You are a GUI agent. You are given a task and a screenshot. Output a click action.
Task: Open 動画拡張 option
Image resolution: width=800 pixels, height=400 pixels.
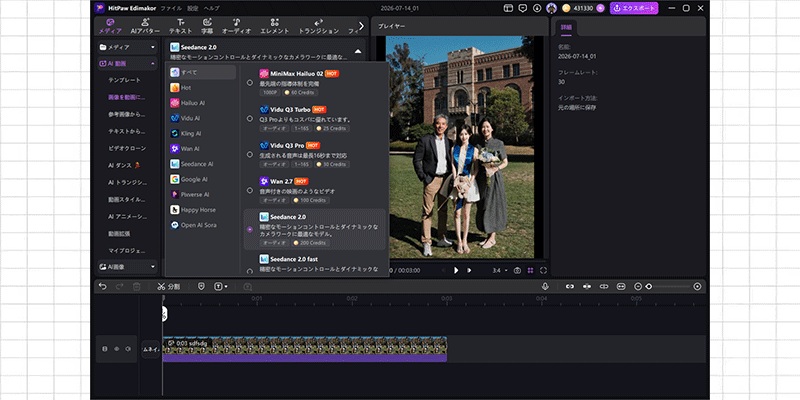(119, 234)
